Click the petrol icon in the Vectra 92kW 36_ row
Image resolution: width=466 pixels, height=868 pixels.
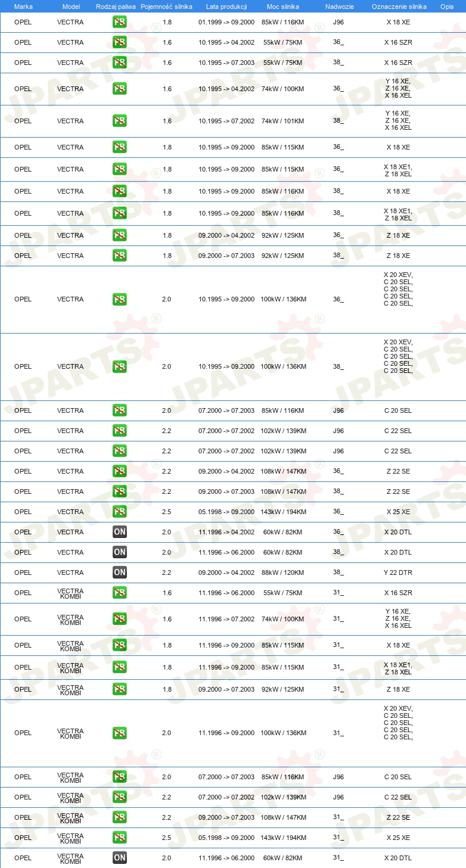point(120,235)
